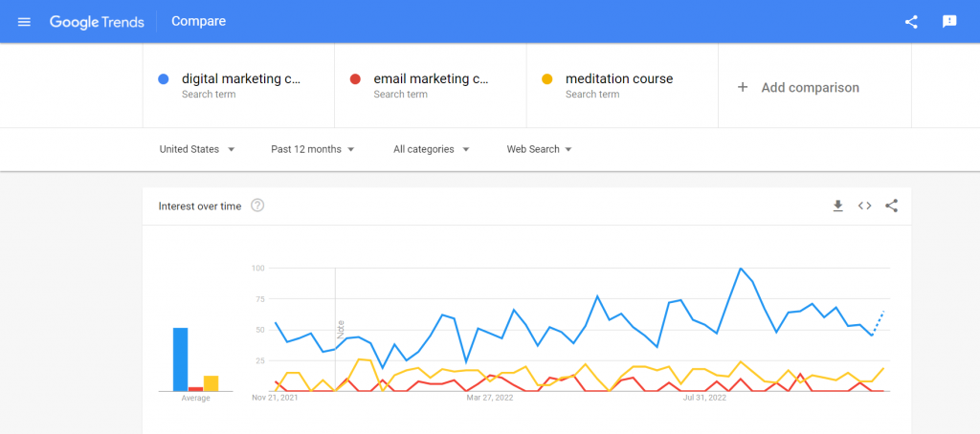Image resolution: width=980 pixels, height=434 pixels.
Task: Click the Note marker on the chart
Action: (x=341, y=330)
